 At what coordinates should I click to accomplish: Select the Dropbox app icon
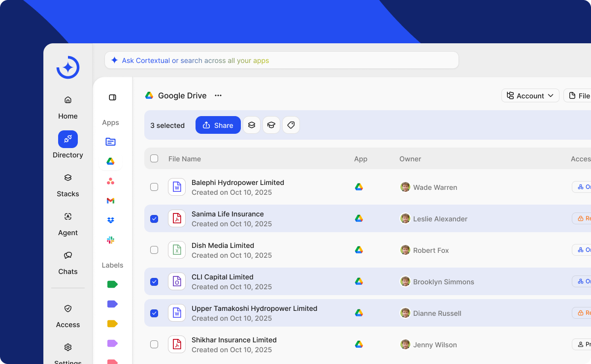pyautogui.click(x=110, y=220)
